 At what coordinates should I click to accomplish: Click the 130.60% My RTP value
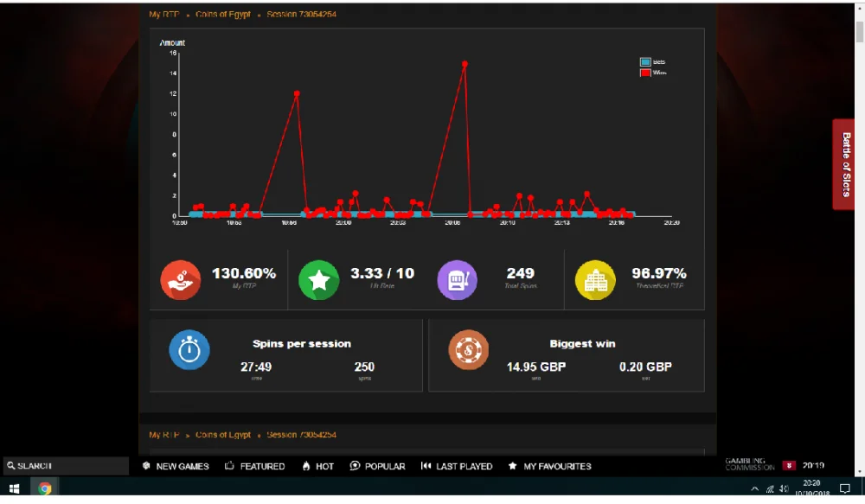[244, 273]
